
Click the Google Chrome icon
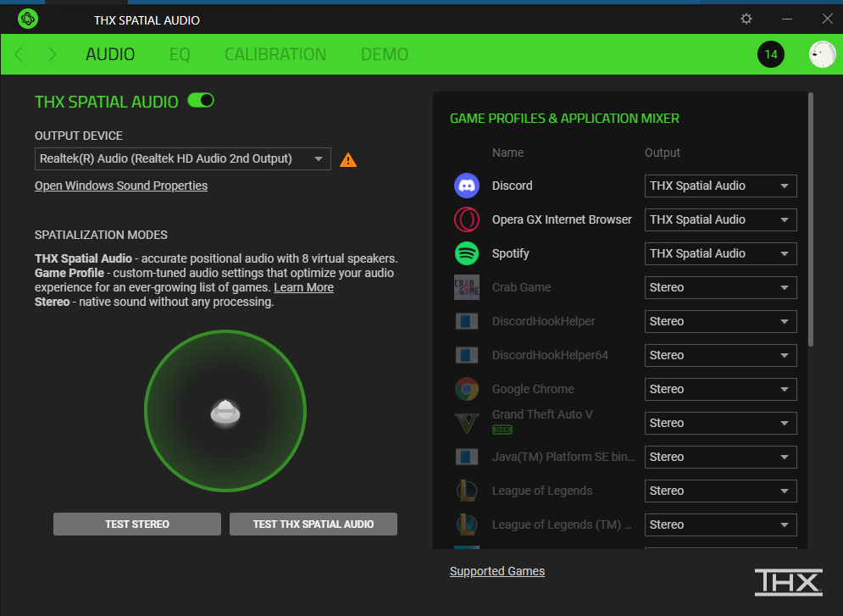[x=467, y=389]
